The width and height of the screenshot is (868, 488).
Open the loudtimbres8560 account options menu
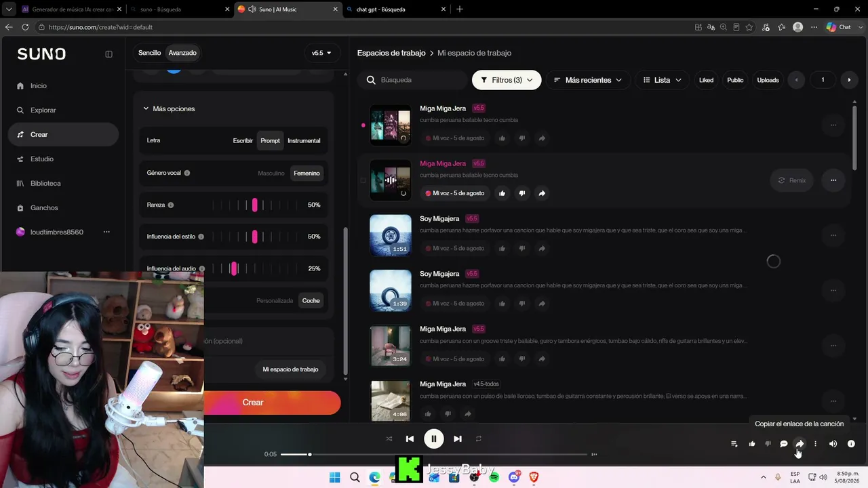point(106,232)
